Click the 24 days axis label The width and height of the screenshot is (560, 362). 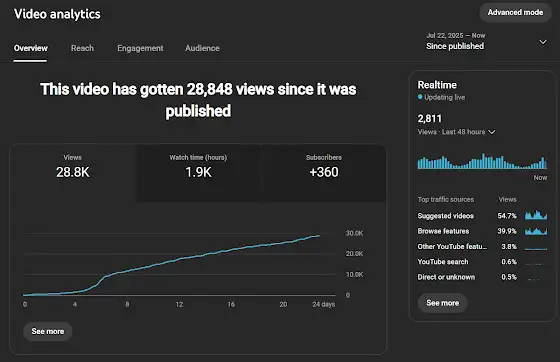point(324,305)
